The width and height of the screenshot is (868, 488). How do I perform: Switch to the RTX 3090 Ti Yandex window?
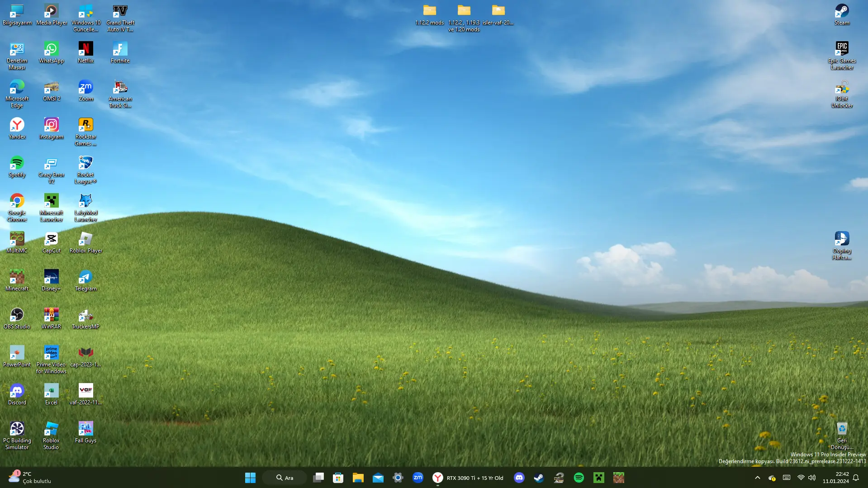[x=468, y=478]
